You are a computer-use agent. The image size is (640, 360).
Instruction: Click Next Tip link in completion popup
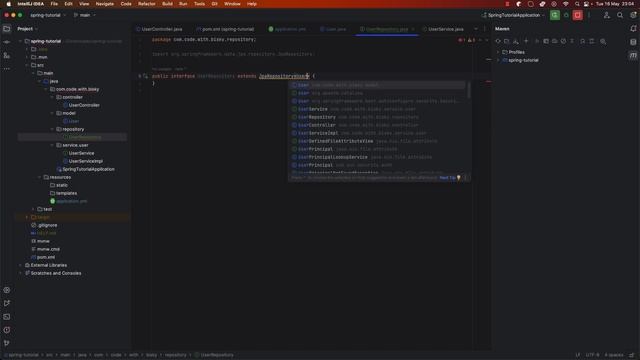(x=447, y=178)
